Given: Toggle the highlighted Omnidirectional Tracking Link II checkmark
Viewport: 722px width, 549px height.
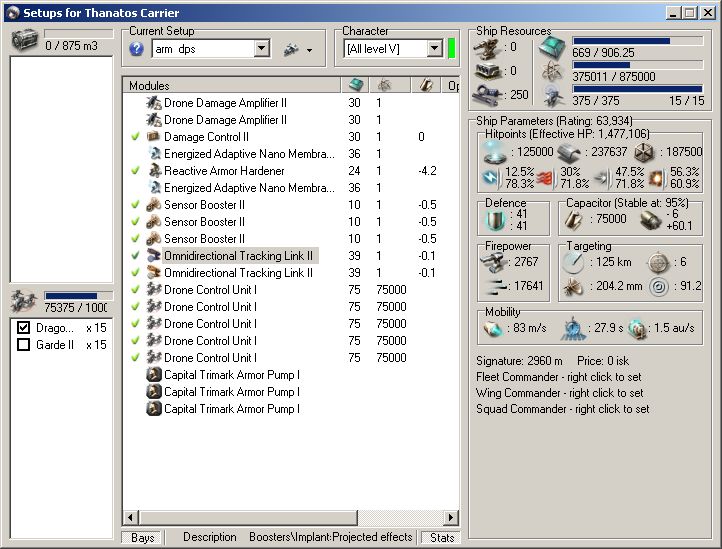Looking at the screenshot, I should (135, 255).
